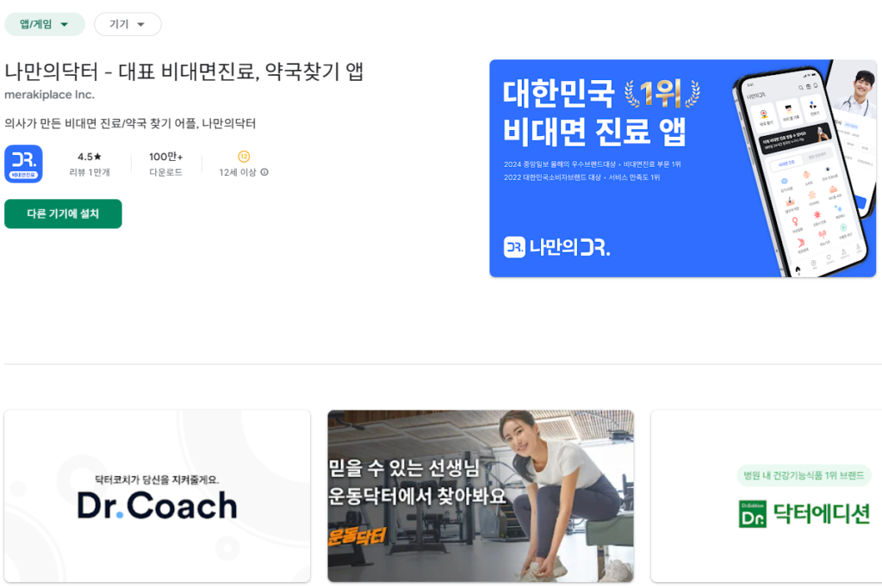Click the 나만의닥터 blue app icon
882x588 pixels.
point(23,164)
